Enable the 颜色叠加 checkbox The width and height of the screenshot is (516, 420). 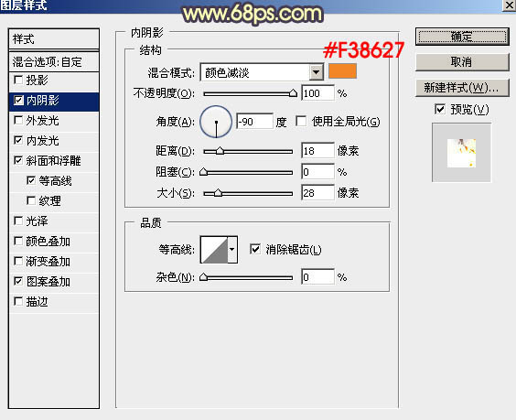18,242
